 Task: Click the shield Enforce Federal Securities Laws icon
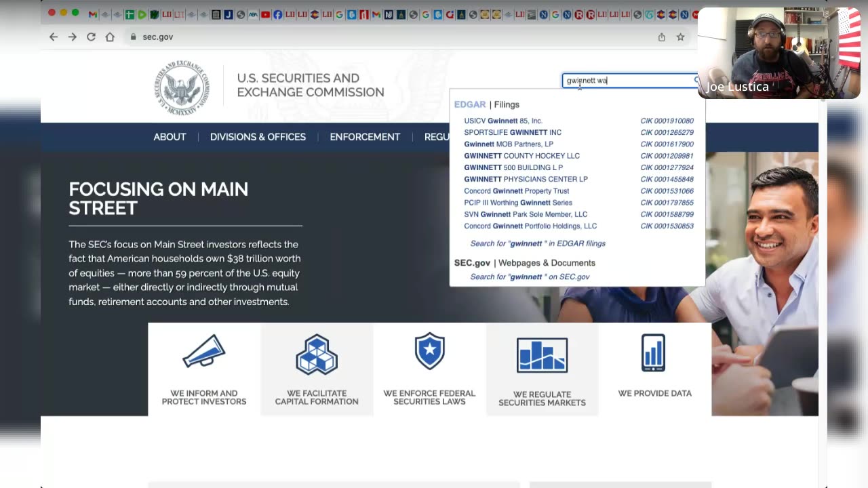pyautogui.click(x=429, y=351)
